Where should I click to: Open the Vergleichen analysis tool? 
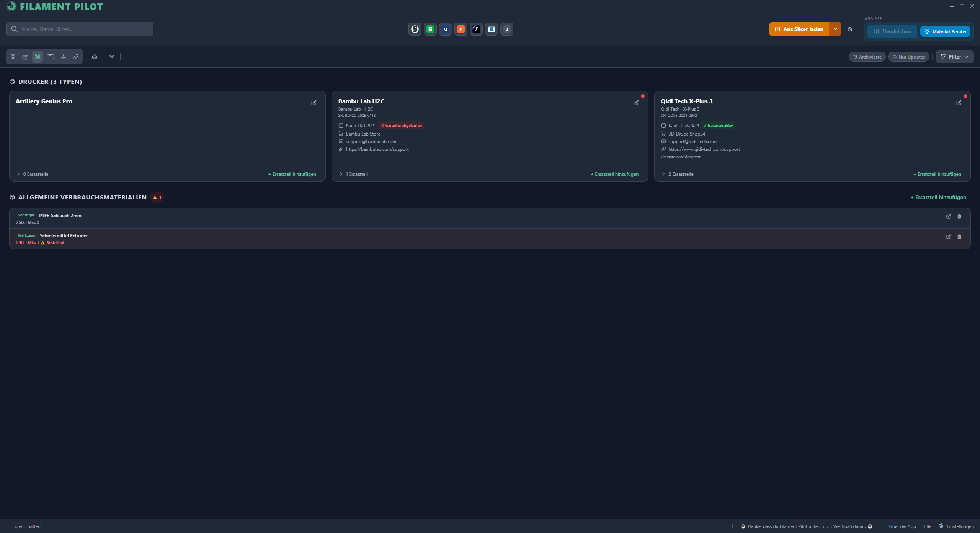[x=892, y=31]
